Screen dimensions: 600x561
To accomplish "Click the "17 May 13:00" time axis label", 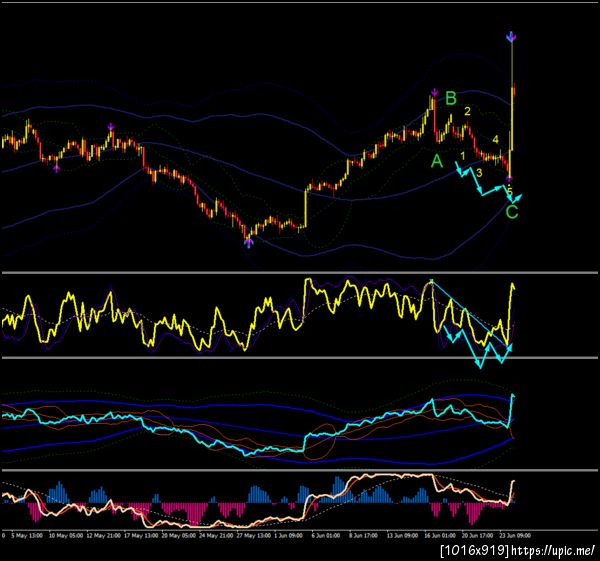I will pos(140,535).
